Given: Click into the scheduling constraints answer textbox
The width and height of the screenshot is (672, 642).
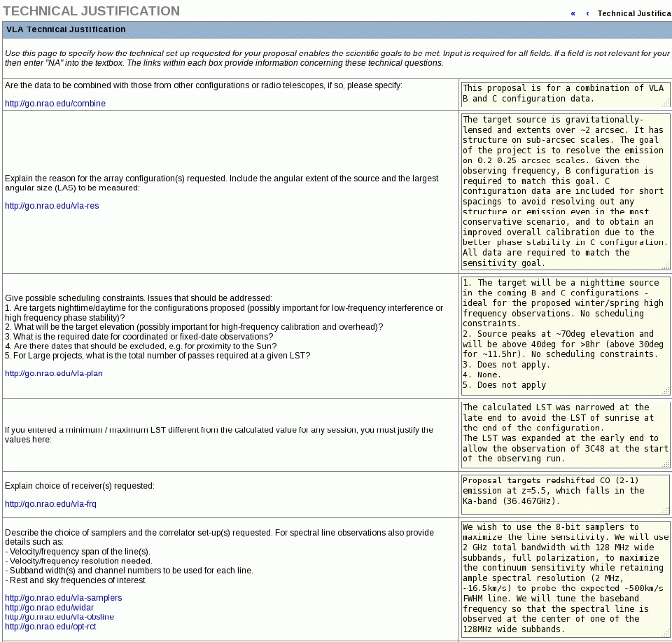Looking at the screenshot, I should click(561, 335).
